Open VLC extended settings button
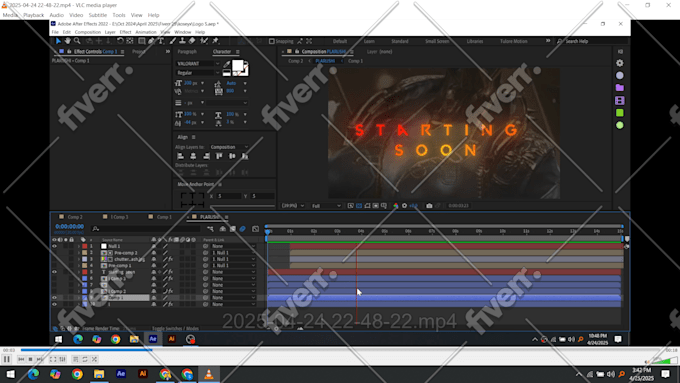 point(62,359)
